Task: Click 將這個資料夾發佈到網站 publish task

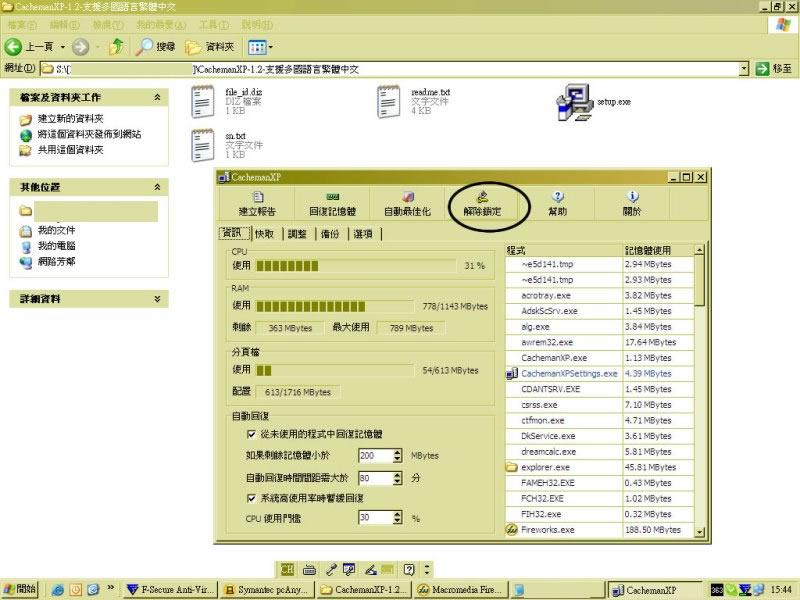Action: (89, 135)
